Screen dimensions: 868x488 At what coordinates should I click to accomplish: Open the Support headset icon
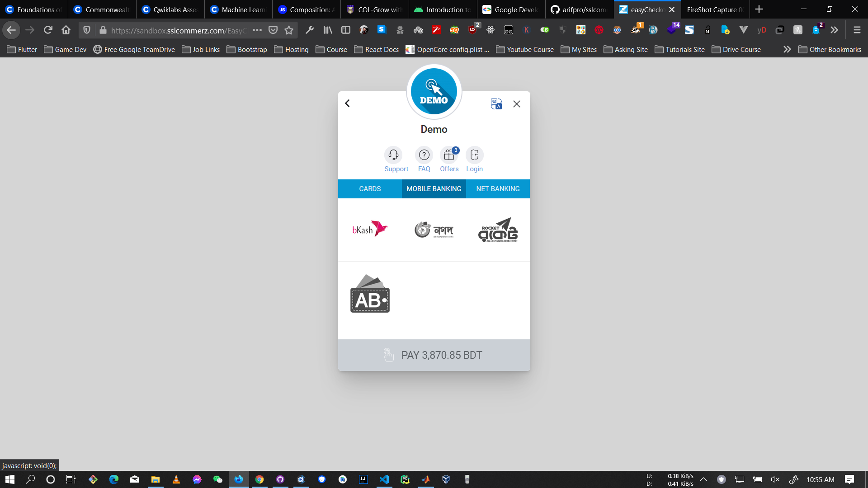click(393, 155)
